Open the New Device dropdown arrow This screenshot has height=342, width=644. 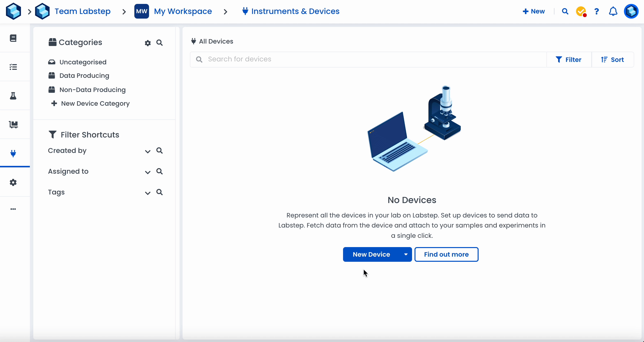pyautogui.click(x=405, y=254)
